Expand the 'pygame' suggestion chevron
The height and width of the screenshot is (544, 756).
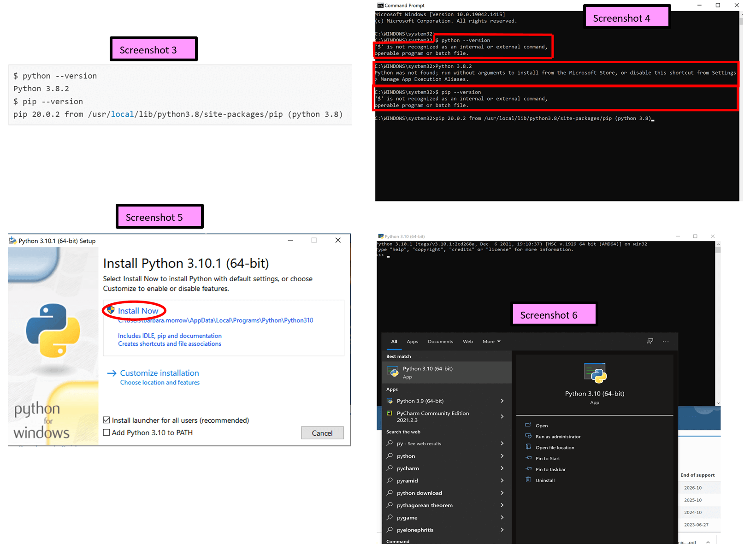tap(502, 518)
